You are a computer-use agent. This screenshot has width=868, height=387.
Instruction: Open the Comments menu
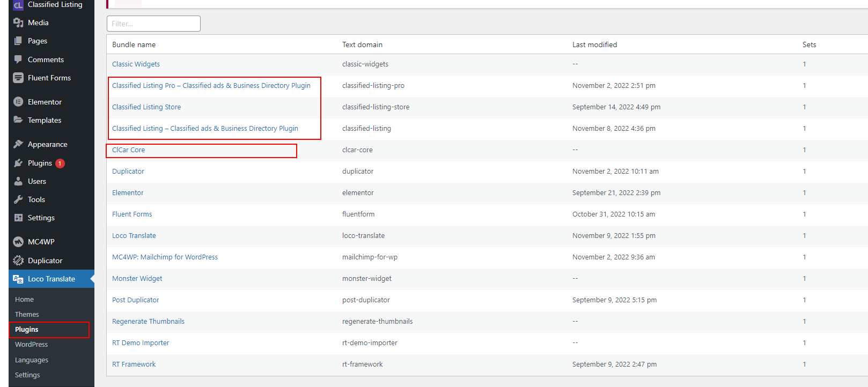(46, 59)
